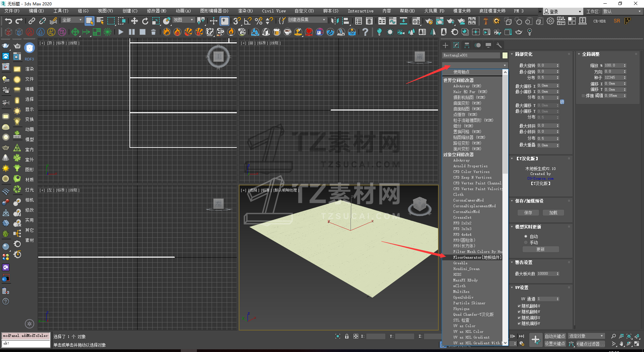Select the 手动 radio button
The image size is (644, 352).
pos(526,243)
